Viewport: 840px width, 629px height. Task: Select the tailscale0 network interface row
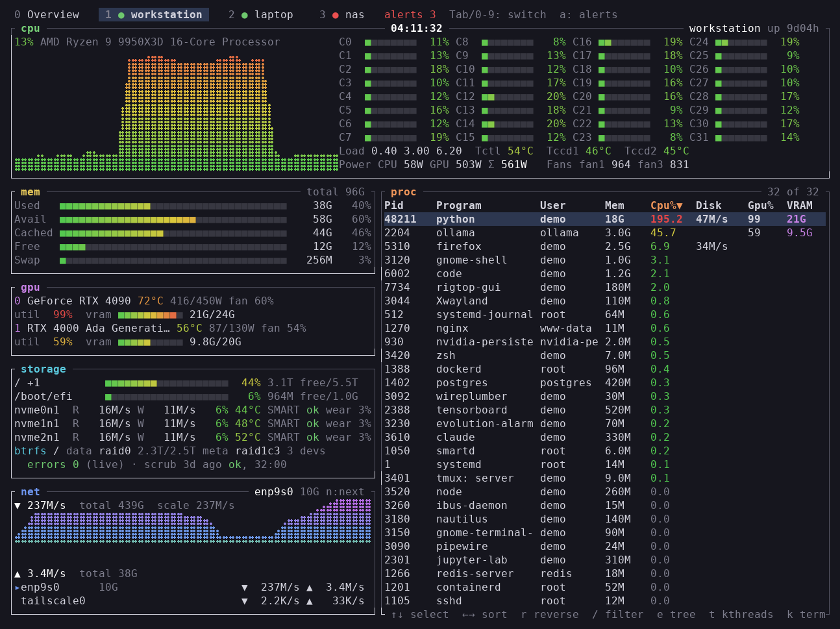(193, 600)
